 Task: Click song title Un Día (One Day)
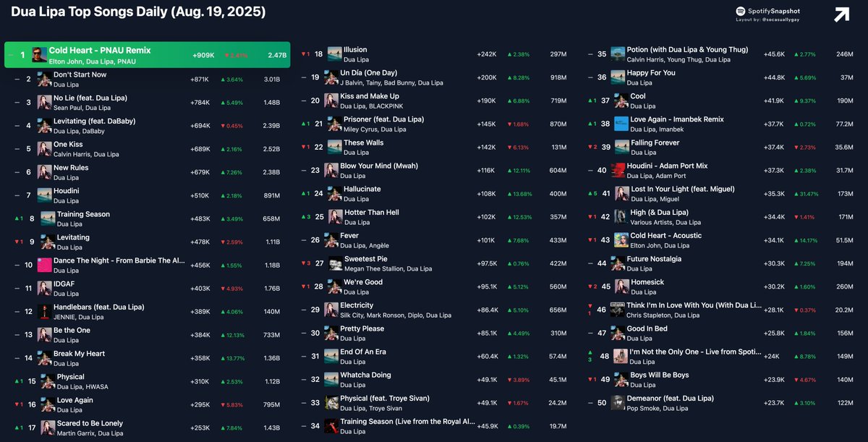coord(369,72)
